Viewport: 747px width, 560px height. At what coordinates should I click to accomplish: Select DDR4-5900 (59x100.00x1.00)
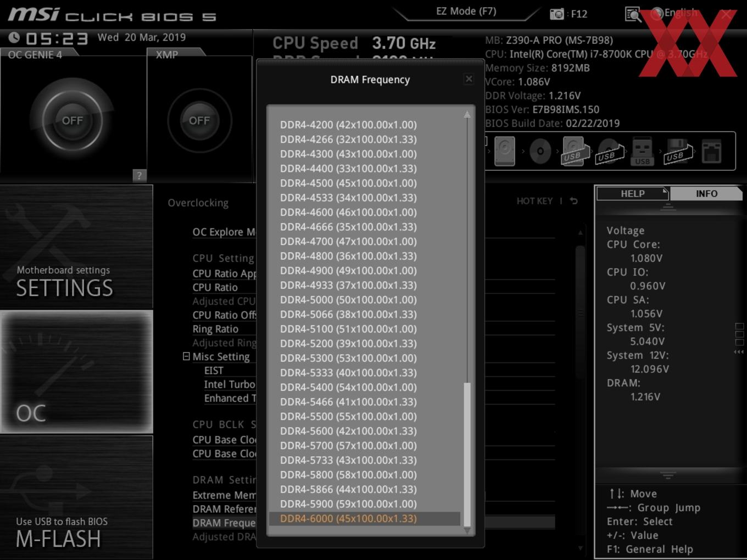pyautogui.click(x=348, y=503)
